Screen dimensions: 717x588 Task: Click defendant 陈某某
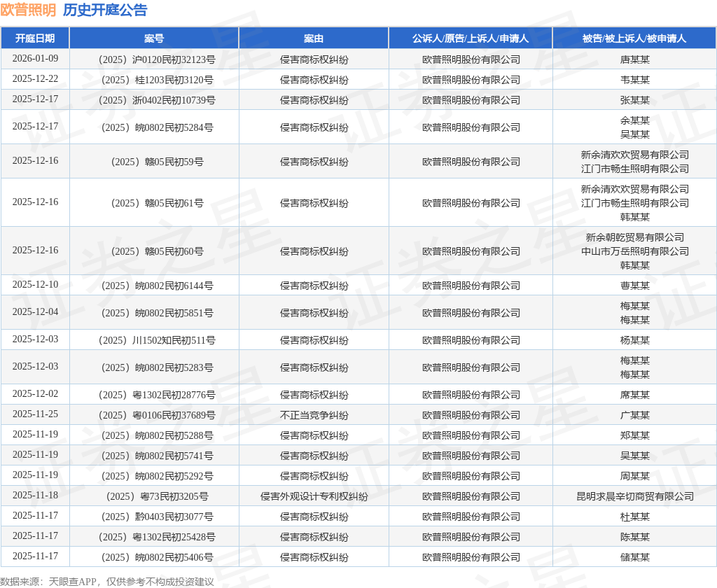point(634,537)
